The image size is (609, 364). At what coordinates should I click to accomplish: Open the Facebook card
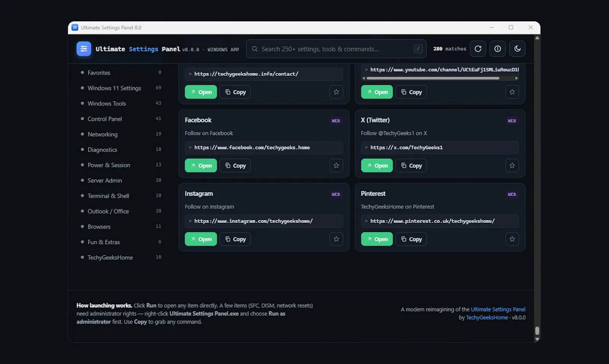point(201,165)
